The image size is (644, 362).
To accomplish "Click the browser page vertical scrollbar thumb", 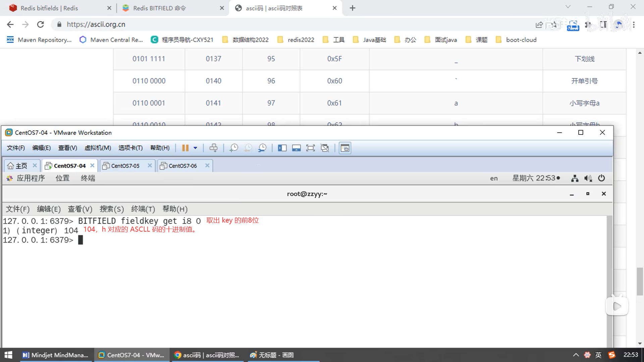I will (x=640, y=282).
